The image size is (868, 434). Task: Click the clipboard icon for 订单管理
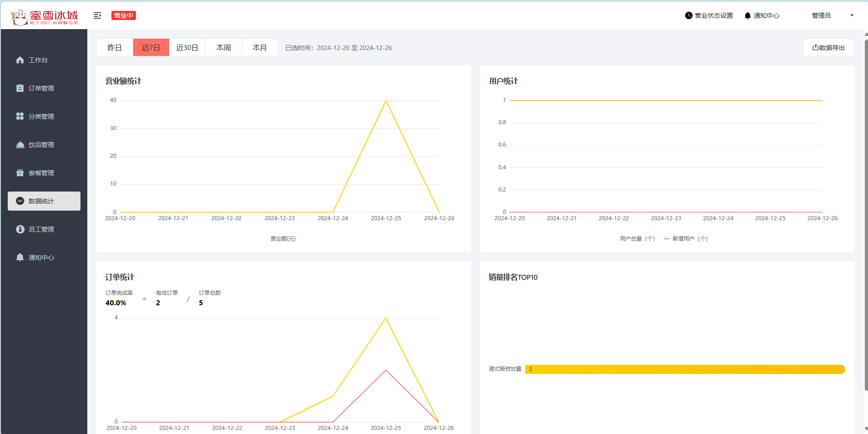point(20,88)
